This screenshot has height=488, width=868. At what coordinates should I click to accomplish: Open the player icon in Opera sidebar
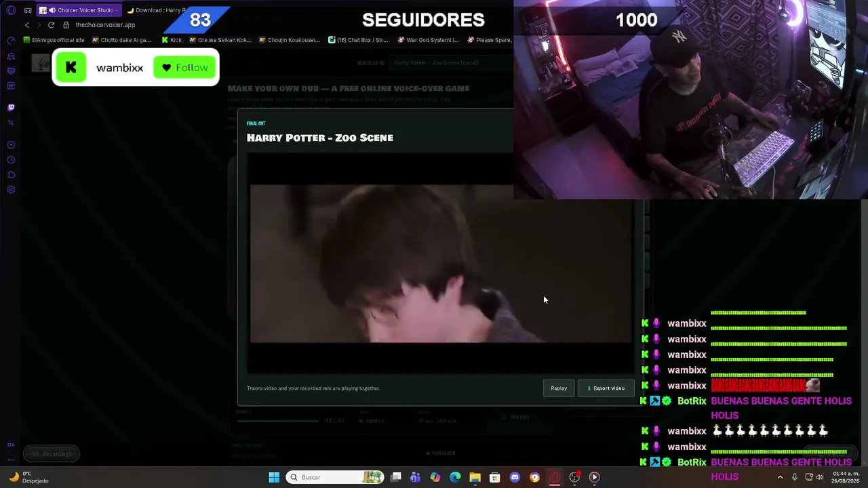tap(11, 145)
